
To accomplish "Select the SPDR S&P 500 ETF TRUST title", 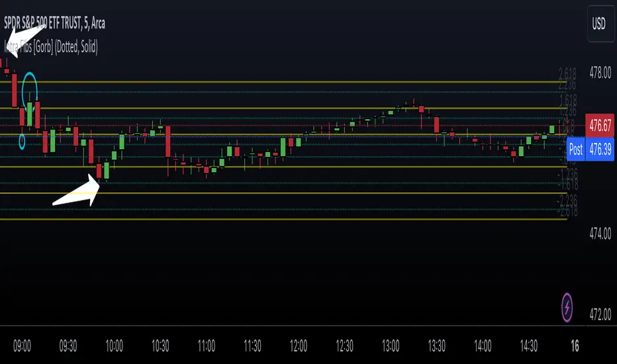I will coord(55,24).
